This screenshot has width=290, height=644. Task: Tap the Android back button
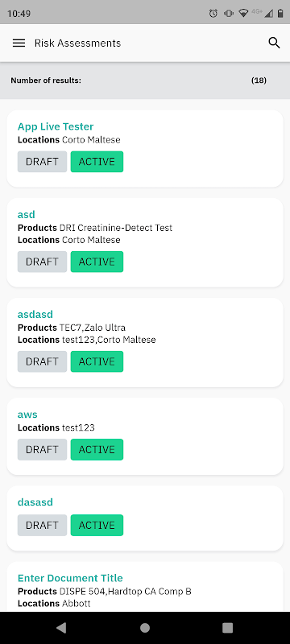[x=61, y=627]
